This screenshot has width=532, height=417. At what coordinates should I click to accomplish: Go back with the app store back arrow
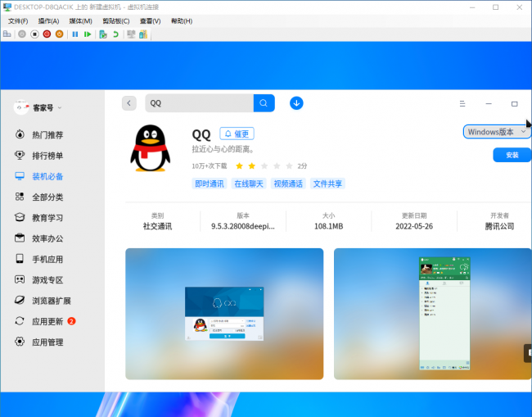coord(129,103)
